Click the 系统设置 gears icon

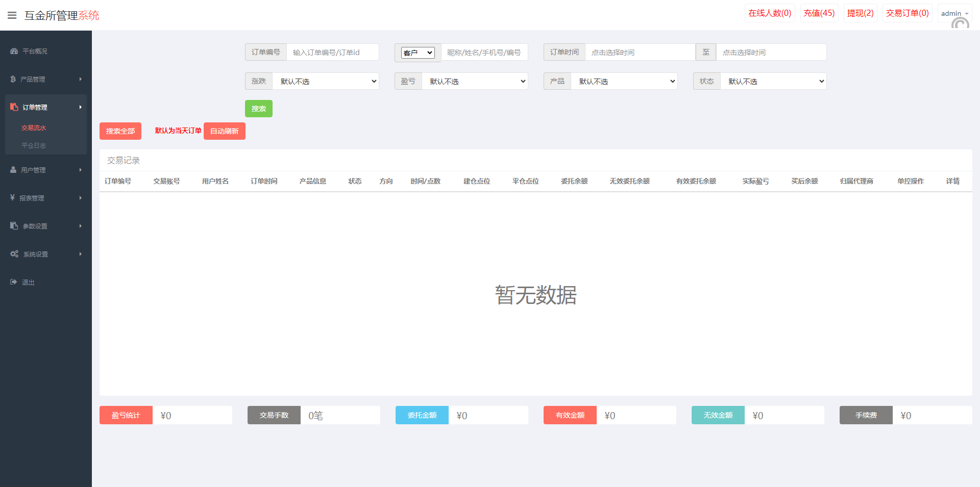click(14, 254)
